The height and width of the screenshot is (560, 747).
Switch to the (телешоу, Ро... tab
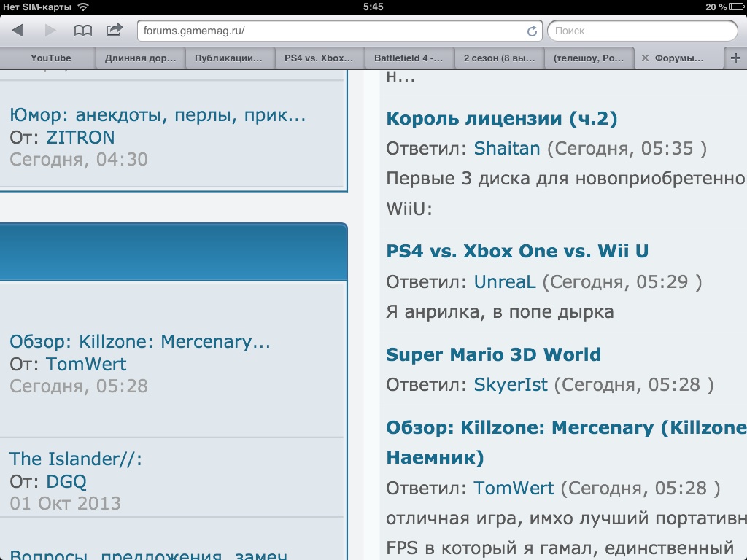tap(589, 58)
